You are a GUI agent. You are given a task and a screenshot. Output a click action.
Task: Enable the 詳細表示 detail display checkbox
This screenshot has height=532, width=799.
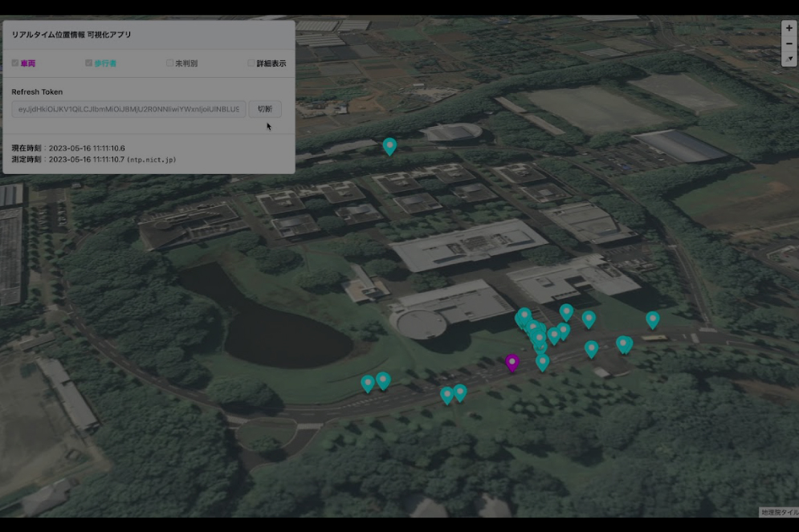[251, 63]
